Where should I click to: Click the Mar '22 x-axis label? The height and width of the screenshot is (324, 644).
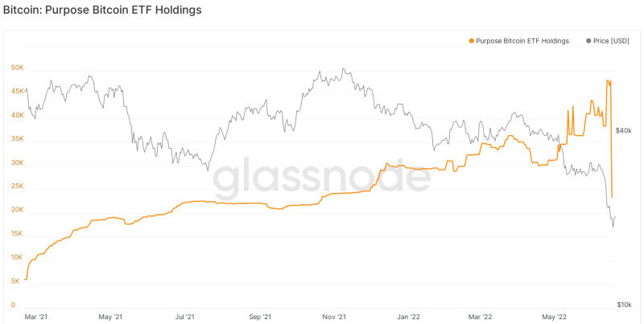point(481,317)
